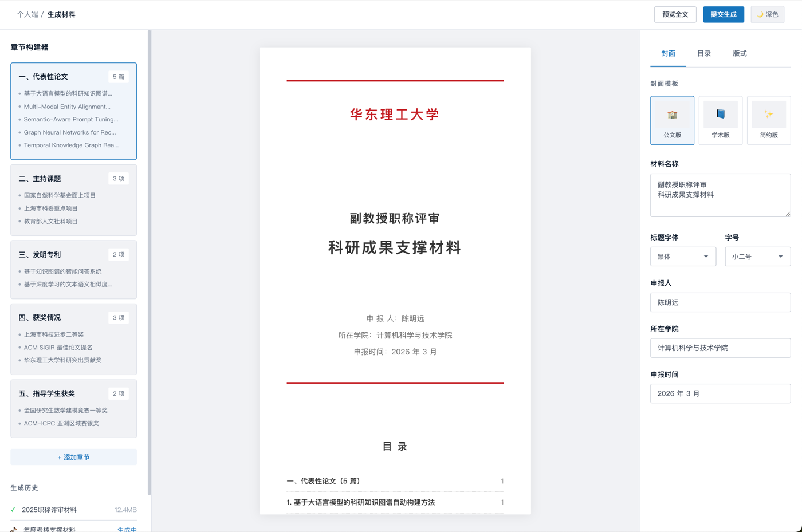The height and width of the screenshot is (532, 802).
Task: Switch to the 版式 tab
Action: click(739, 53)
